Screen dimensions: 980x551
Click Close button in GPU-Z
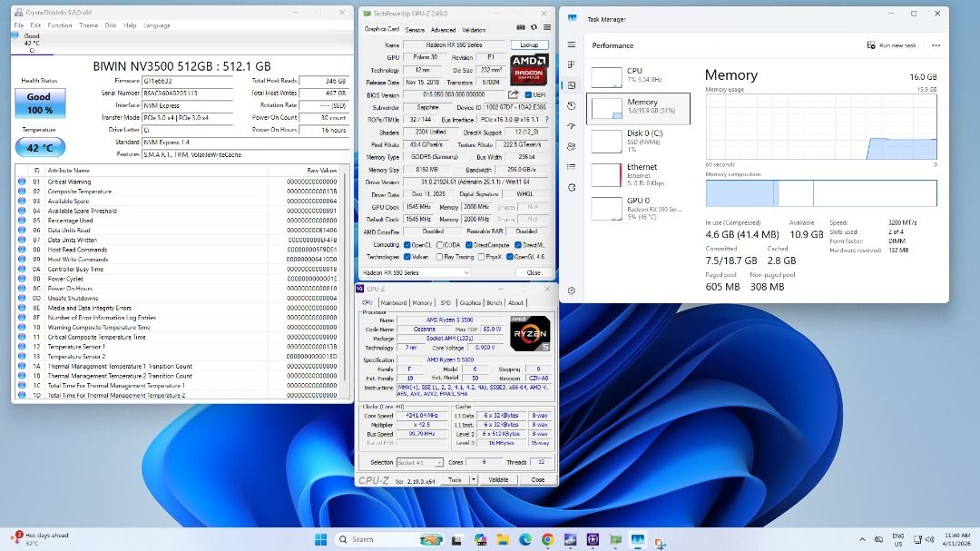(534, 272)
